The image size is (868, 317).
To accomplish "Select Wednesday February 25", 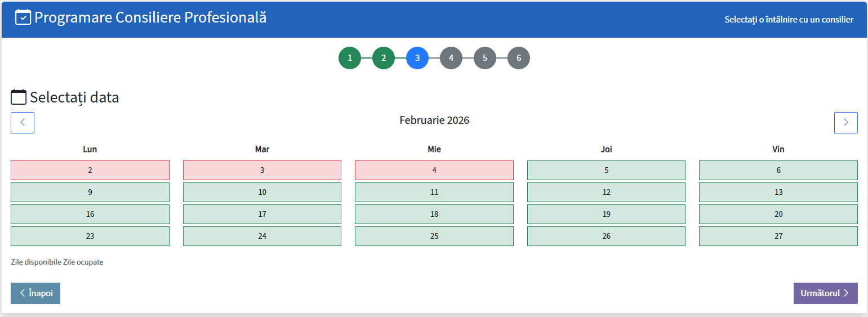I will (x=434, y=236).
